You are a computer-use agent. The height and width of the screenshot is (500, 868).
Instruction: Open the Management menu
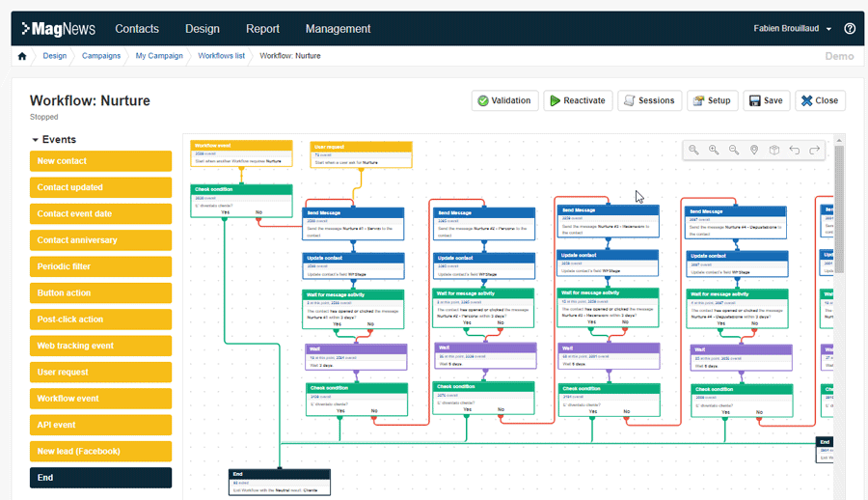tap(338, 29)
